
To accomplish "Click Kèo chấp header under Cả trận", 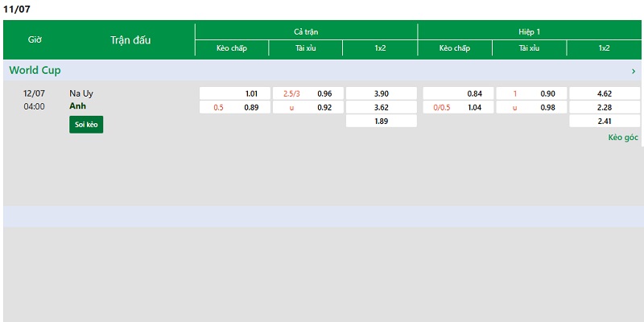I will tap(232, 48).
